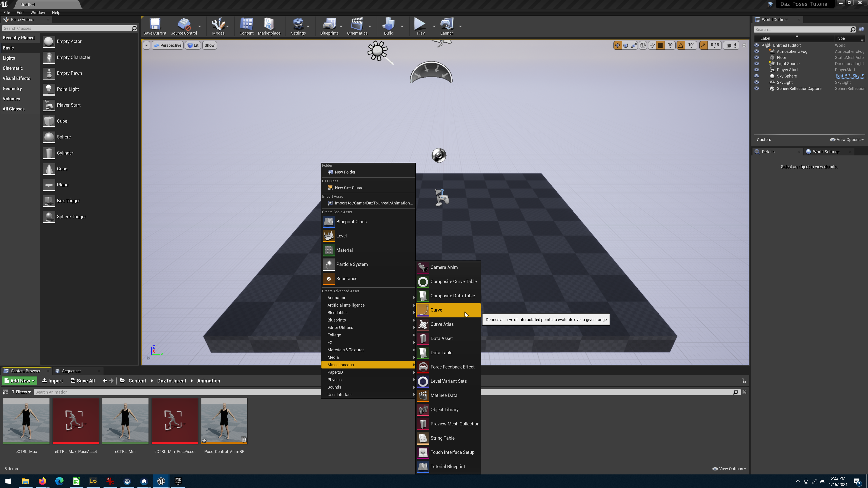Open the Filters dropdown in Content Browser
Image resolution: width=868 pixels, height=488 pixels.
coord(21,392)
